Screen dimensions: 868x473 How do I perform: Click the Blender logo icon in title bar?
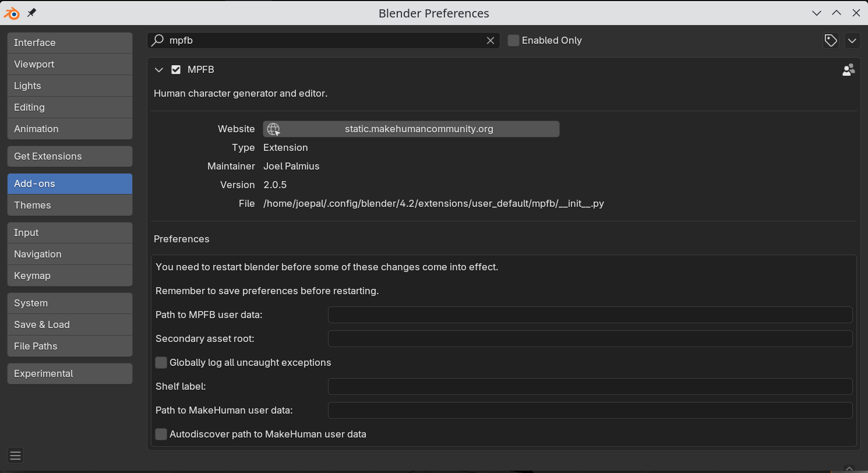coord(12,13)
